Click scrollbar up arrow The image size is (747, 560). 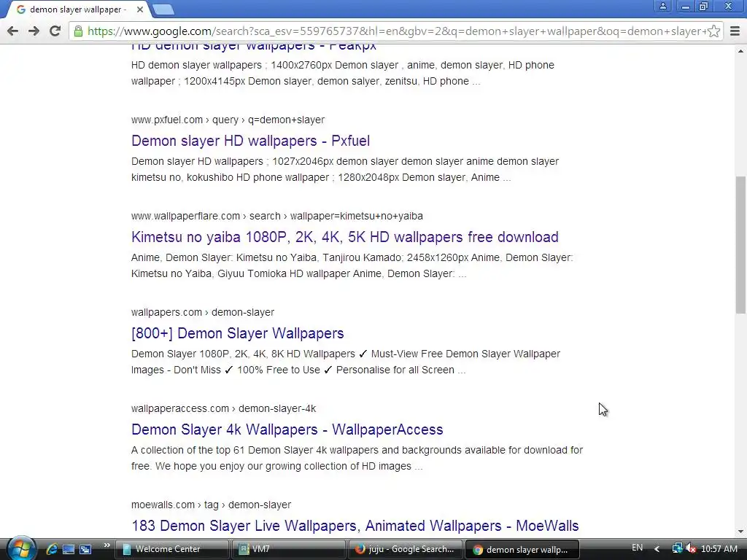740,50
